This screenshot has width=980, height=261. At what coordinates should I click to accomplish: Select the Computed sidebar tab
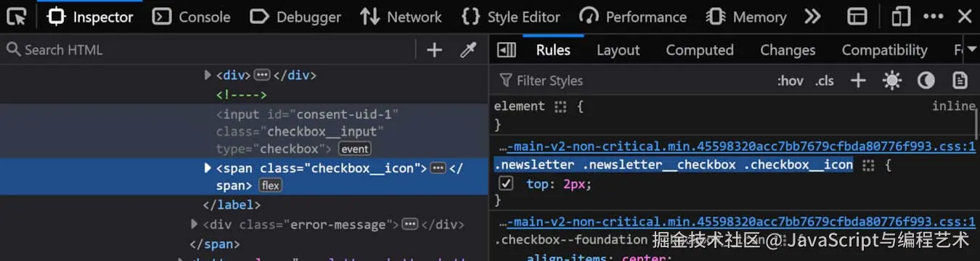700,49
